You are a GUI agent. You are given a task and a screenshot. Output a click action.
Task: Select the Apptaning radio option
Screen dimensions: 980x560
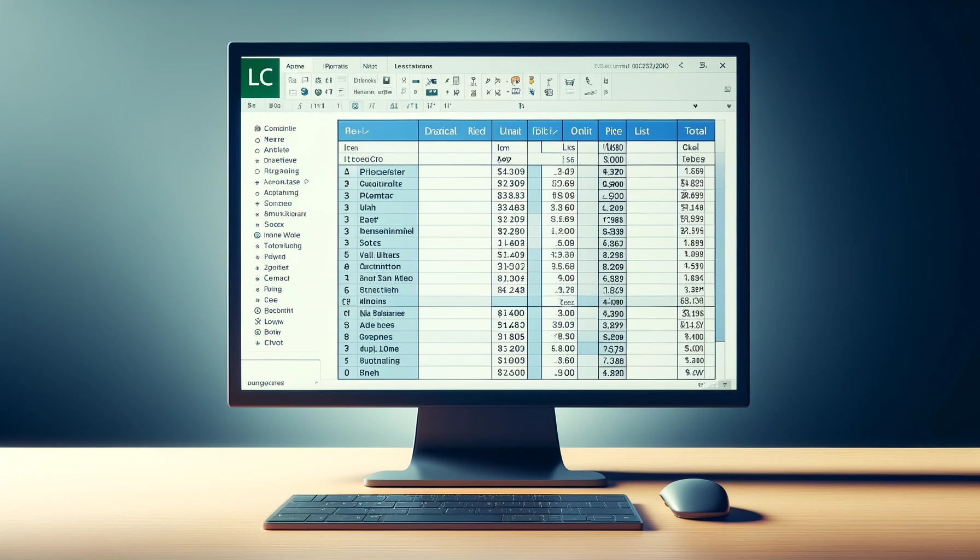pyautogui.click(x=257, y=193)
